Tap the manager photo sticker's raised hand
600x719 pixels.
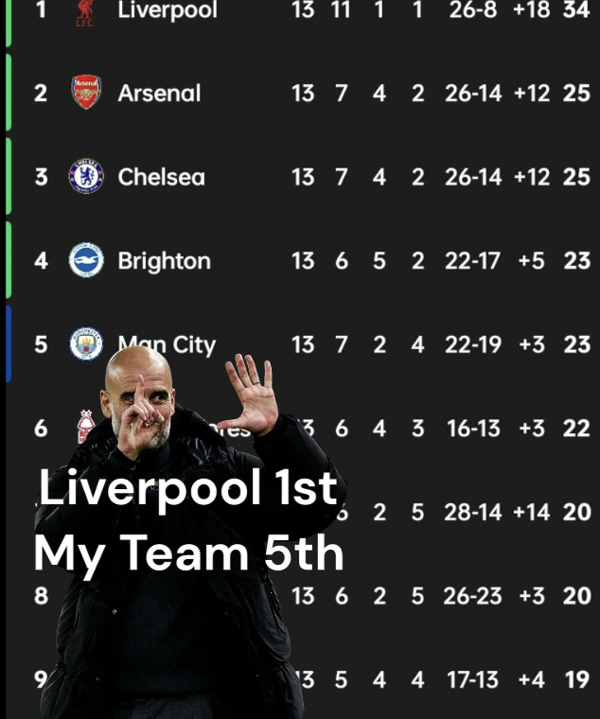click(x=251, y=393)
